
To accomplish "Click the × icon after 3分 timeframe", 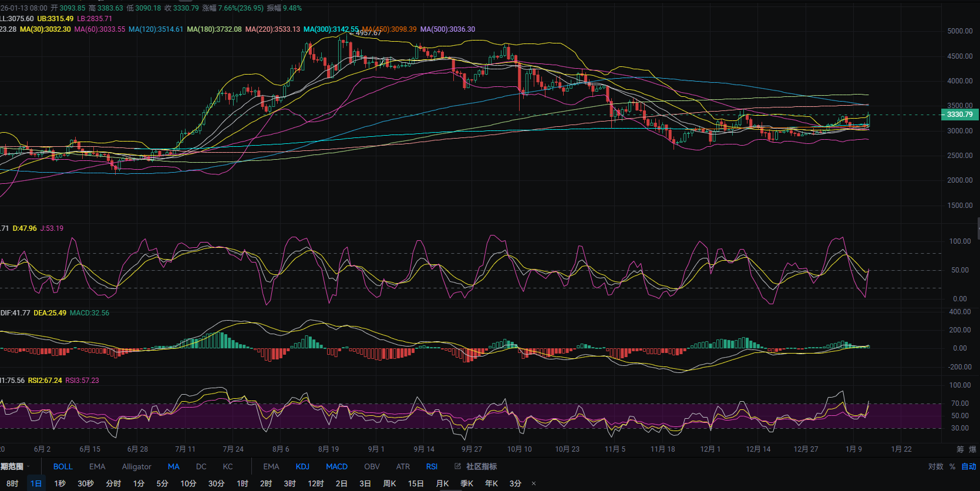I will pos(534,483).
